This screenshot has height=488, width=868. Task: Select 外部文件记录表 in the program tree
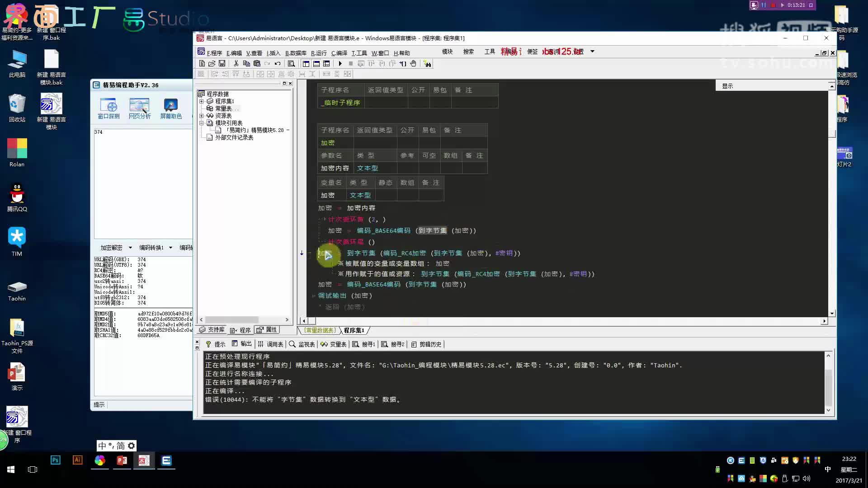234,137
